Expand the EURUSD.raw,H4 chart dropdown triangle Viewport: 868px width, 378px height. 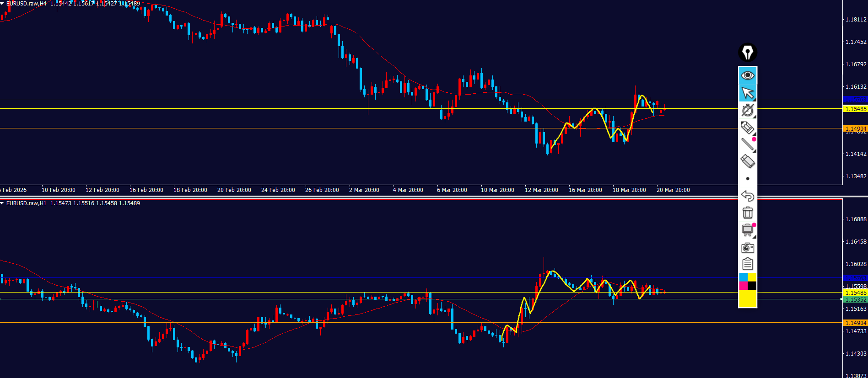pyautogui.click(x=2, y=4)
